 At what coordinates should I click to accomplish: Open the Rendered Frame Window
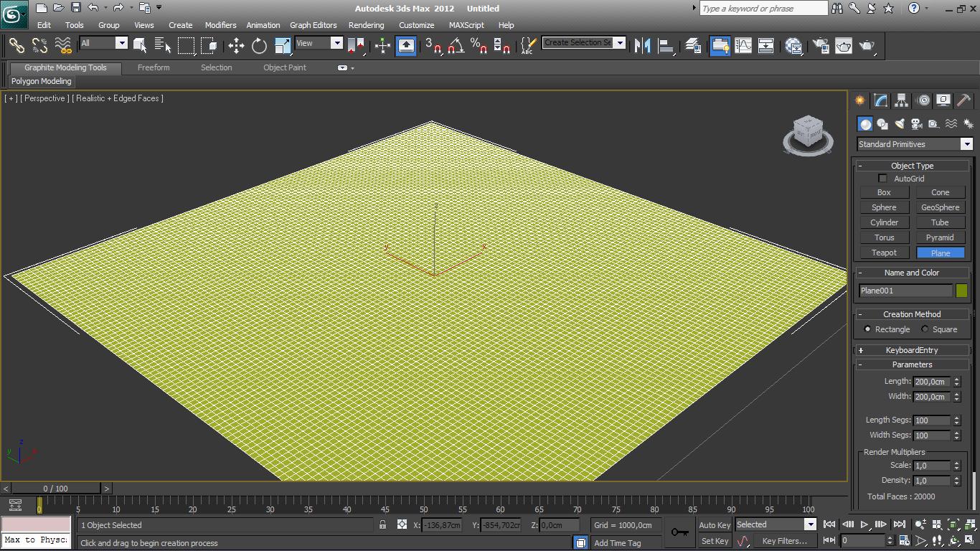(844, 46)
